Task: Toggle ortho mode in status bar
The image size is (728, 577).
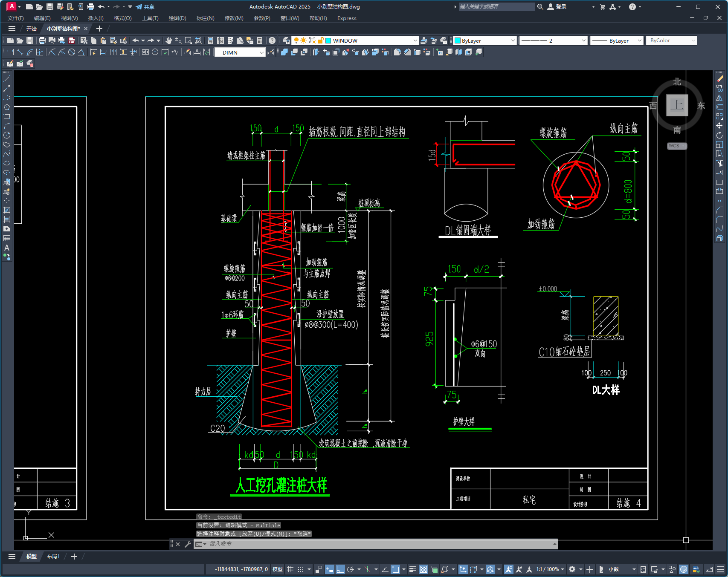Action: 340,569
